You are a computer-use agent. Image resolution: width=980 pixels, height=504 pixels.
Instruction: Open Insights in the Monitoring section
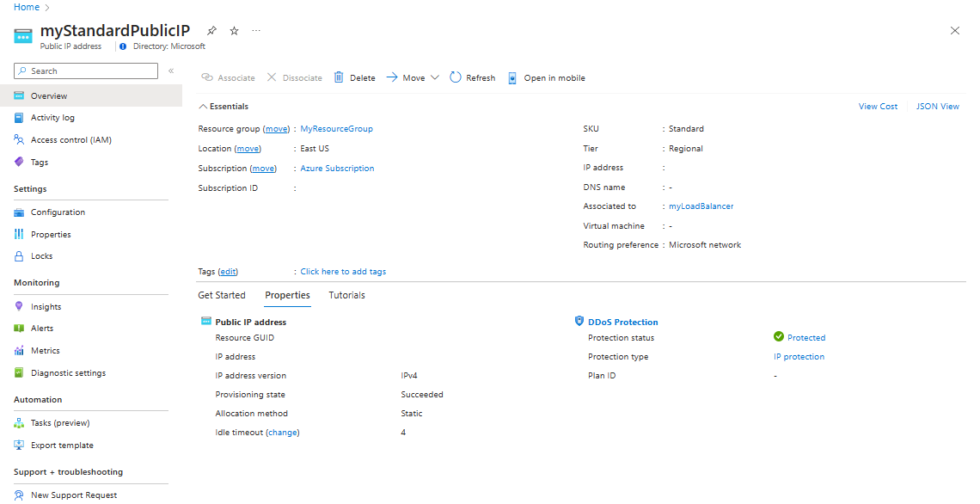pyautogui.click(x=46, y=307)
